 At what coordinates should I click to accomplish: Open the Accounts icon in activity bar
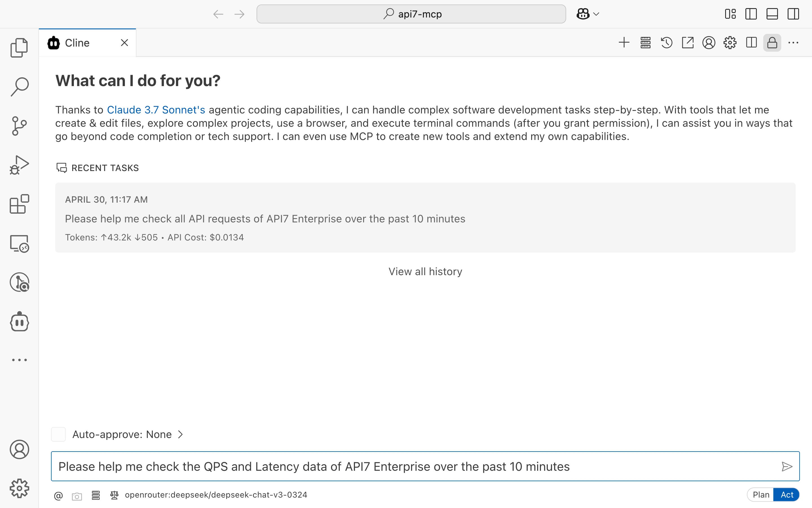point(19,450)
